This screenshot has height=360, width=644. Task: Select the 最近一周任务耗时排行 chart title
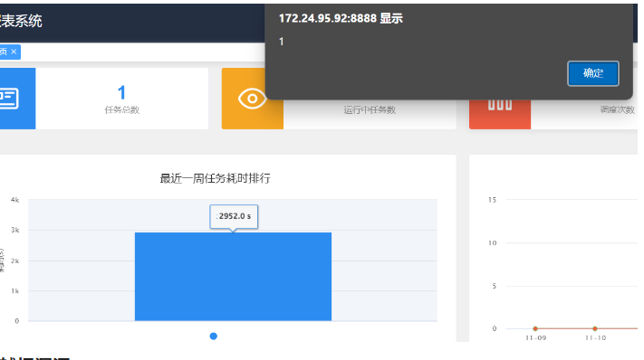[x=215, y=178]
